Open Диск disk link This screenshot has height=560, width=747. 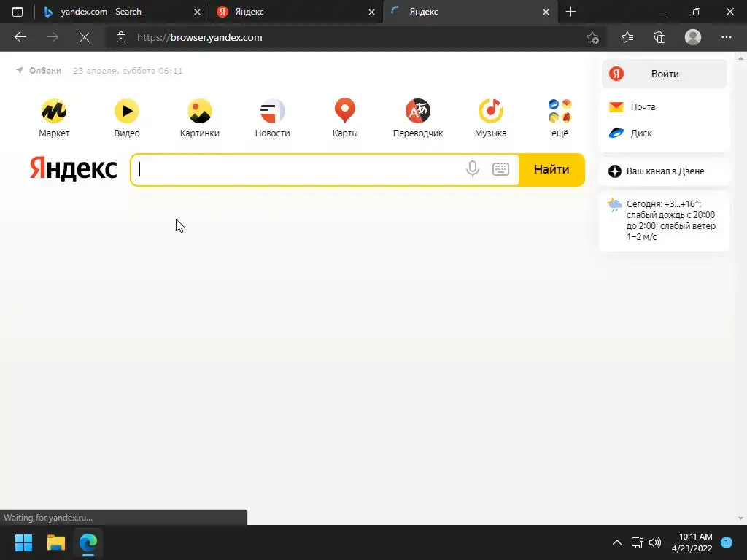(630, 133)
